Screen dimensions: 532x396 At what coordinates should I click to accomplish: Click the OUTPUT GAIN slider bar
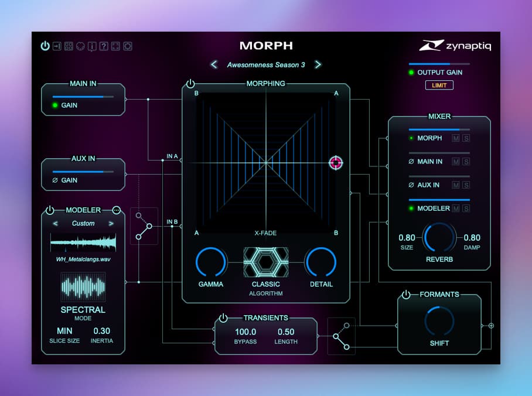coord(439,64)
